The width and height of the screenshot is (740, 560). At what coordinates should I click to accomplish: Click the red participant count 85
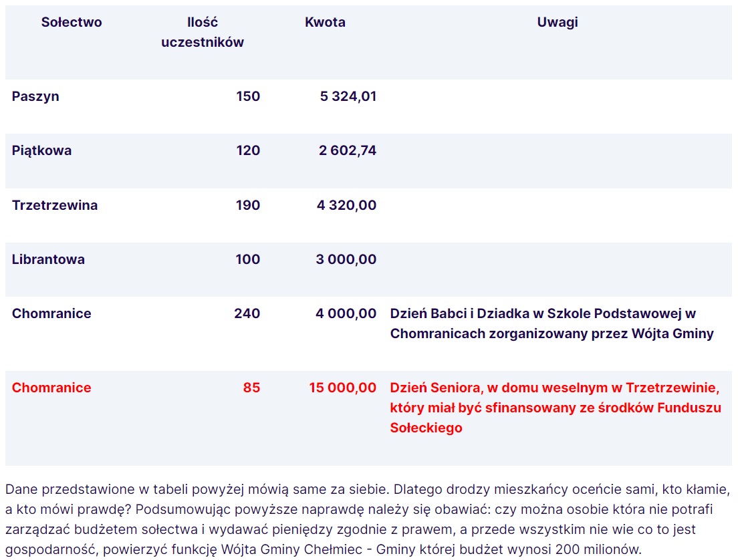pyautogui.click(x=251, y=388)
